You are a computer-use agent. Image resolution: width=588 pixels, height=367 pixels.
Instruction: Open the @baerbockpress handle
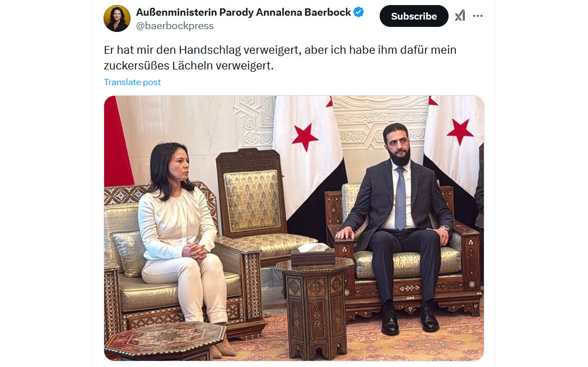pyautogui.click(x=175, y=26)
